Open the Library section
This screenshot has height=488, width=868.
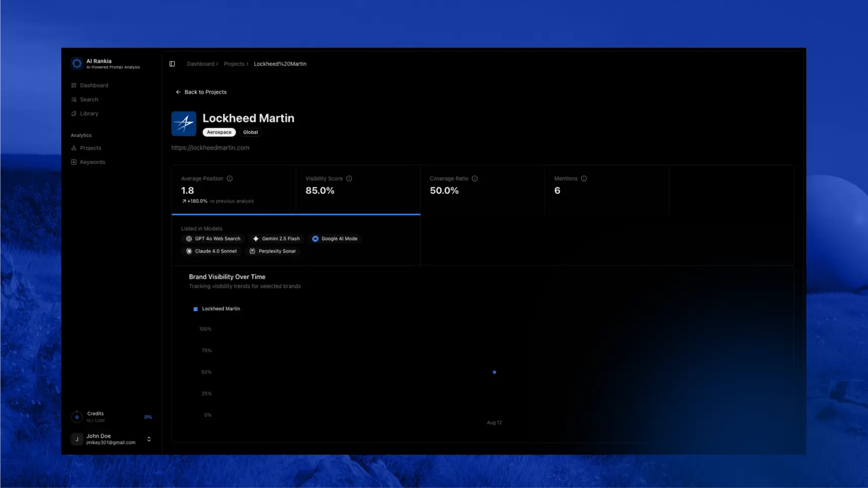pyautogui.click(x=90, y=113)
